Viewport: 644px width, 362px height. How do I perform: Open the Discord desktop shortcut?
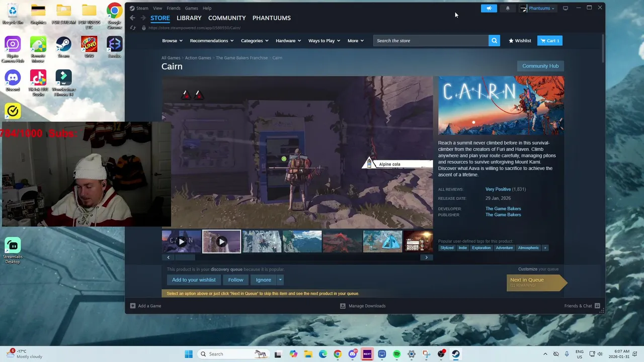pos(13,80)
